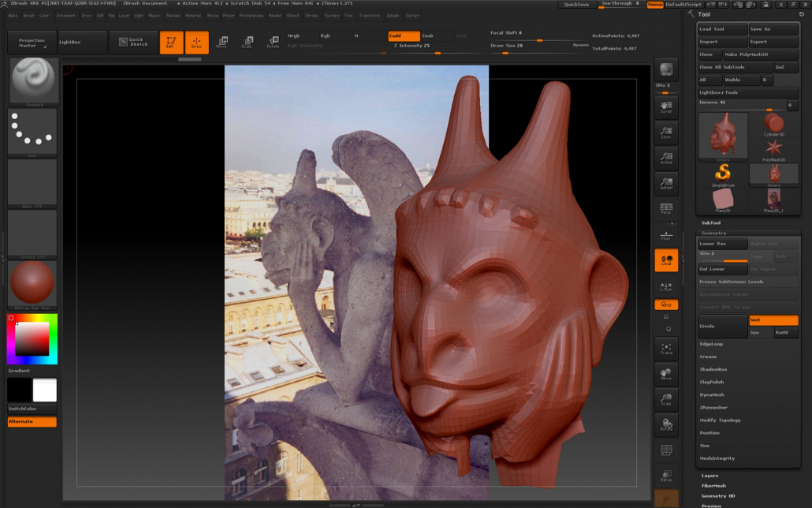Expand the DynaMesh section
This screenshot has width=812, height=508.
(x=712, y=394)
